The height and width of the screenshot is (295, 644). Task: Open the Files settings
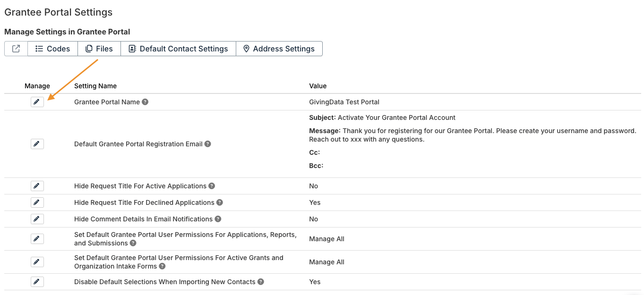click(x=99, y=48)
